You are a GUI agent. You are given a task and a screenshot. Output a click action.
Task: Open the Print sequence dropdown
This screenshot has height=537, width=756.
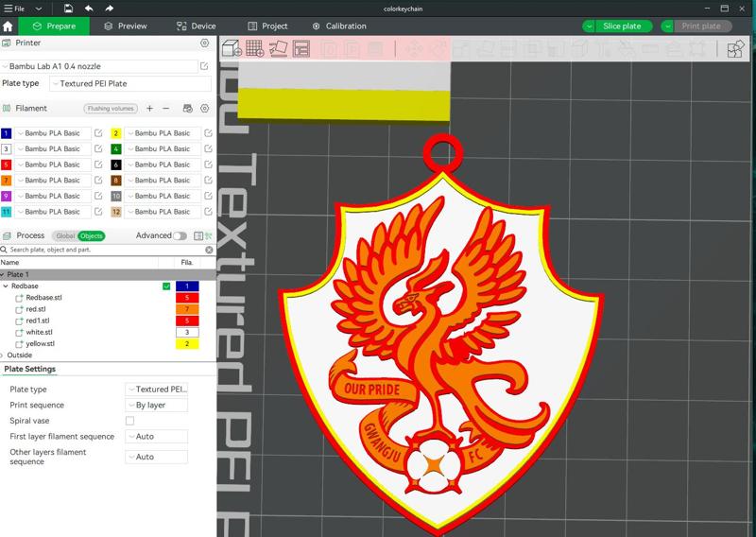tap(156, 405)
